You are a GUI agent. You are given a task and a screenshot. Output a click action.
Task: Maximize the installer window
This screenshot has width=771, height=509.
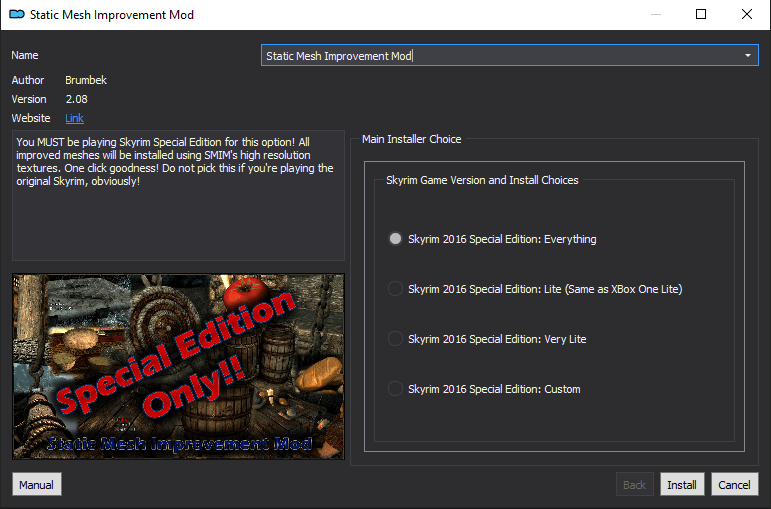(701, 14)
